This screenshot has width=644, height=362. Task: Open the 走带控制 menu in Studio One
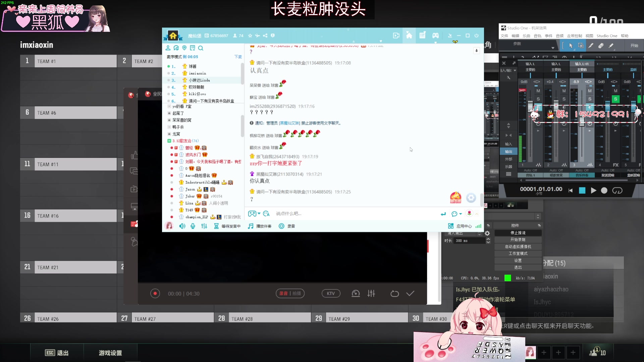[x=574, y=36]
